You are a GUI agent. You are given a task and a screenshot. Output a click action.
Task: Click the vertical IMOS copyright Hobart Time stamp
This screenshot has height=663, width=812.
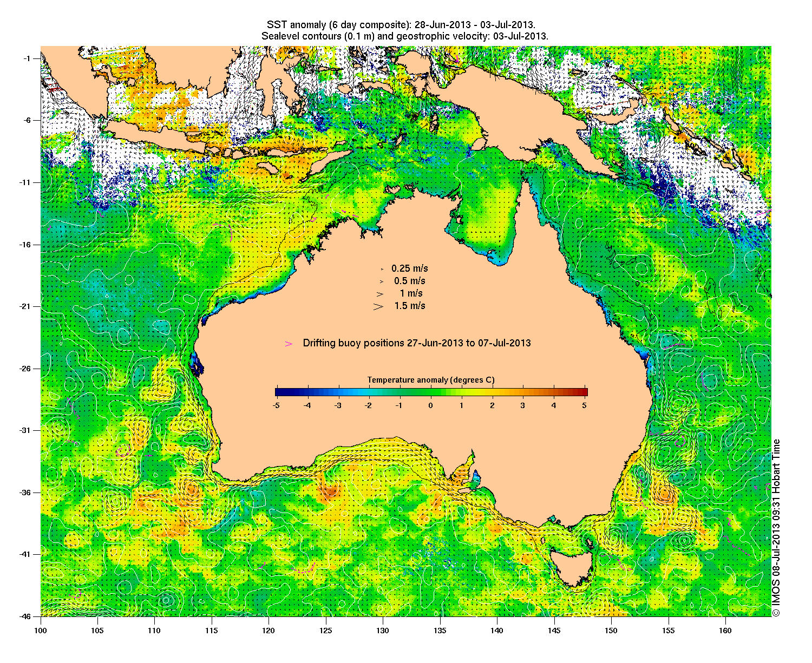pos(776,527)
